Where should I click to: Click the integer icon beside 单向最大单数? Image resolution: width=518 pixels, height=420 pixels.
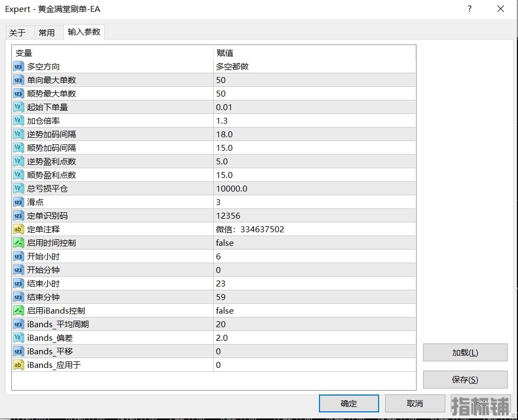18,80
